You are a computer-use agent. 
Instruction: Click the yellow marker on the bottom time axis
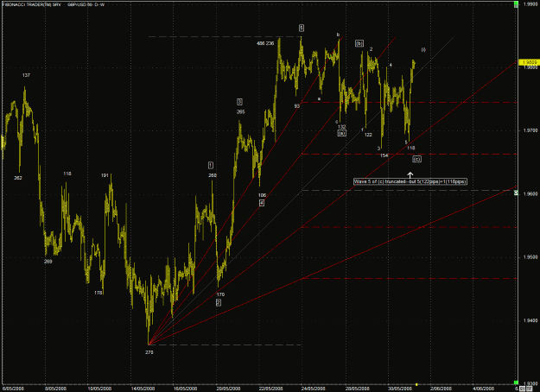pos(416,384)
